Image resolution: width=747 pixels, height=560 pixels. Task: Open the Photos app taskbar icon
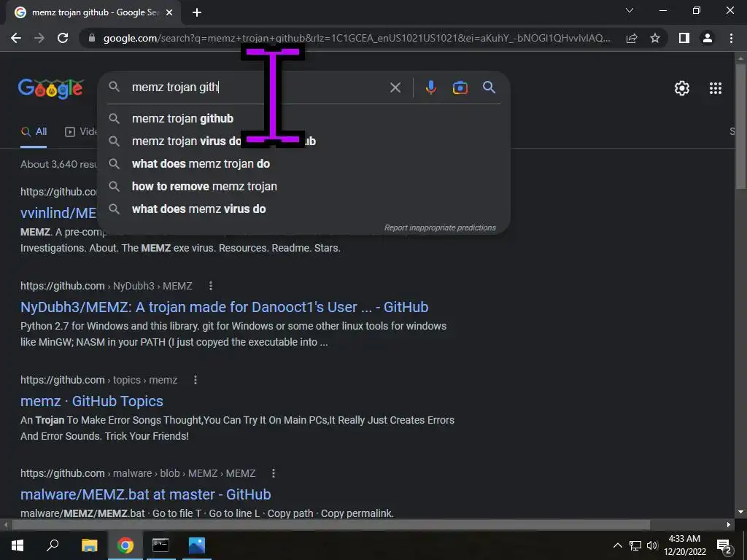[x=196, y=545]
